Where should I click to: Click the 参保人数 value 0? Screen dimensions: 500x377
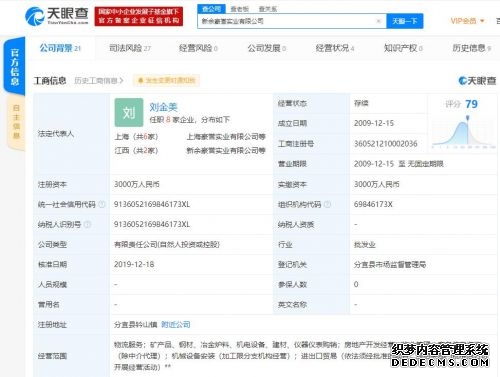tap(356, 284)
